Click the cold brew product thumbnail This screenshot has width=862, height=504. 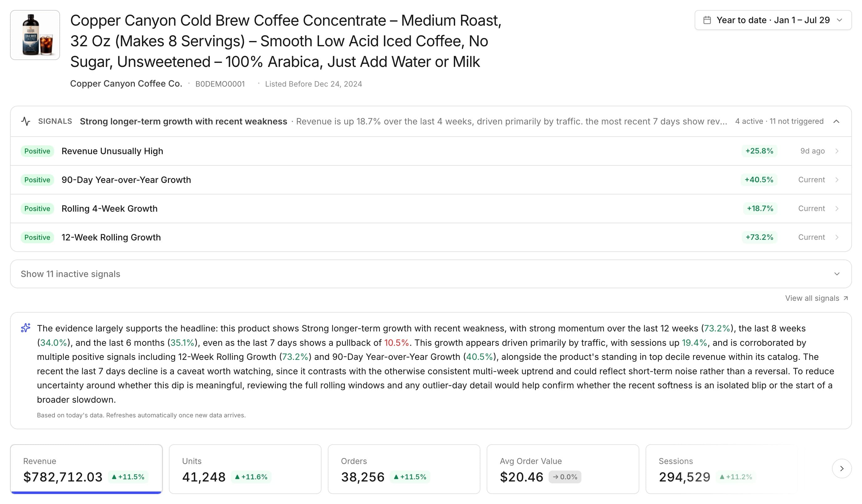[35, 35]
